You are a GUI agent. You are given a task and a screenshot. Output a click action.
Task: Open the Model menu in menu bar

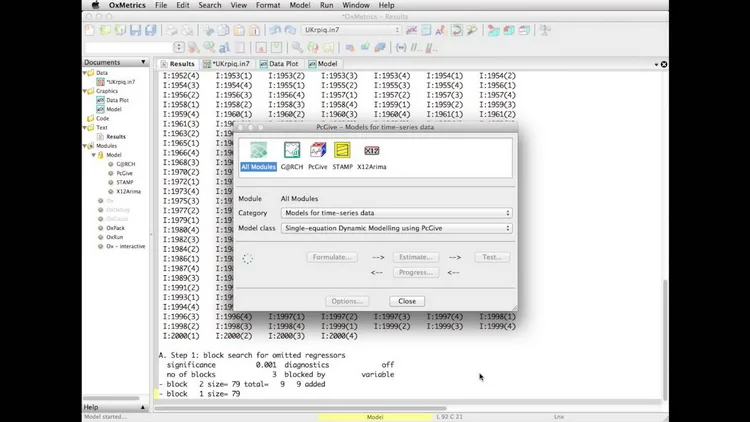300,5
